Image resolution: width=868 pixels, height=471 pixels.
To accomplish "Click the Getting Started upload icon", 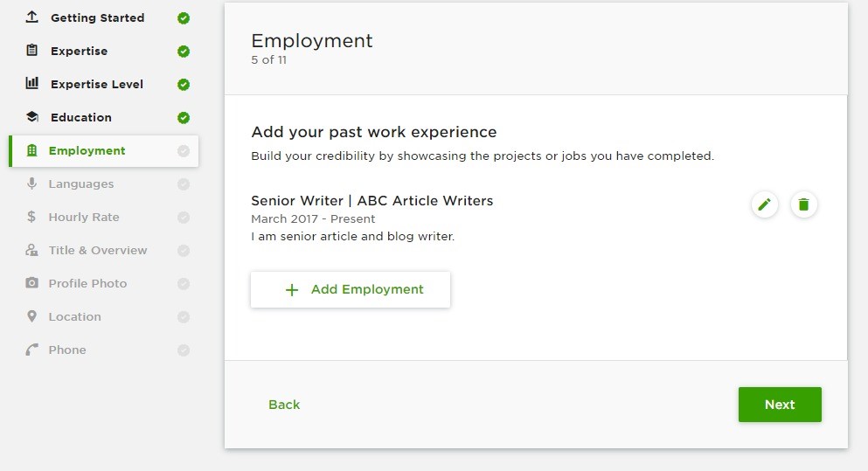I will [32, 17].
